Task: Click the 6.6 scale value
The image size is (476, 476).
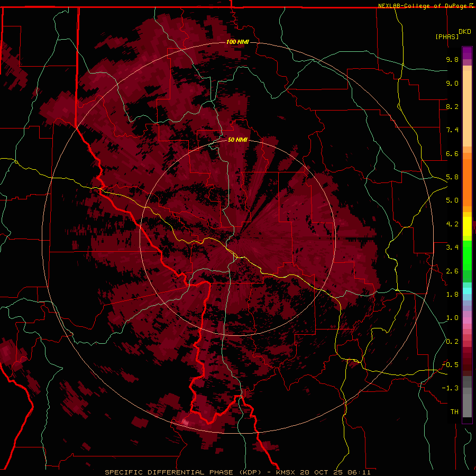Action: tap(452, 153)
